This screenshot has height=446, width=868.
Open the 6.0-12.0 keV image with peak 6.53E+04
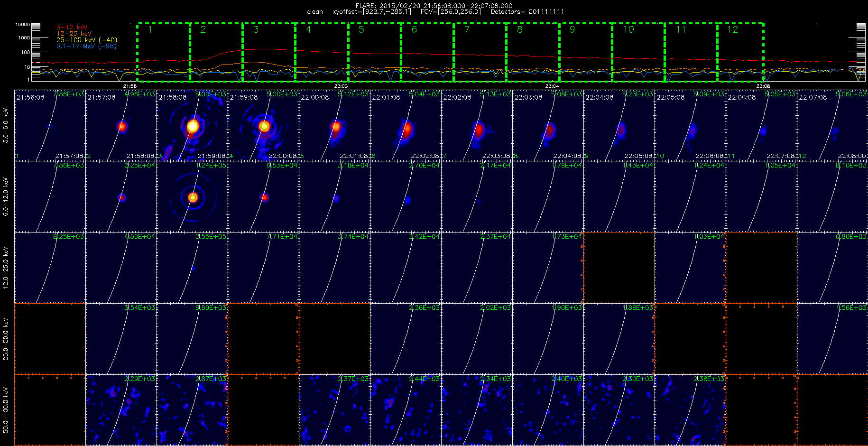(x=263, y=196)
